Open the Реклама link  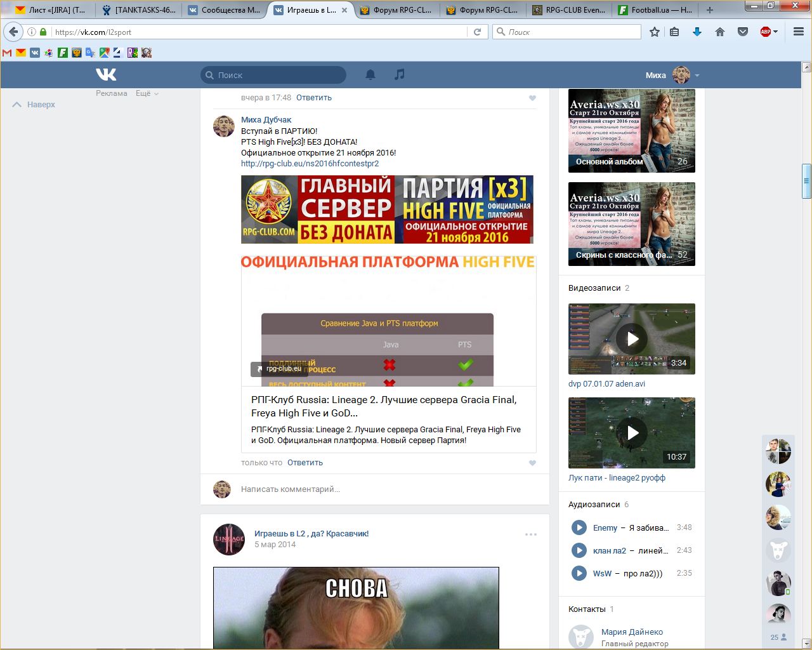pos(112,93)
